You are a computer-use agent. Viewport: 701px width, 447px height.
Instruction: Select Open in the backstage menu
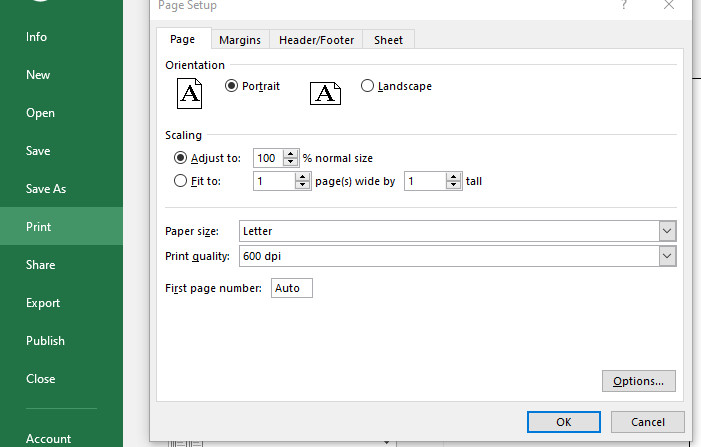[61, 113]
